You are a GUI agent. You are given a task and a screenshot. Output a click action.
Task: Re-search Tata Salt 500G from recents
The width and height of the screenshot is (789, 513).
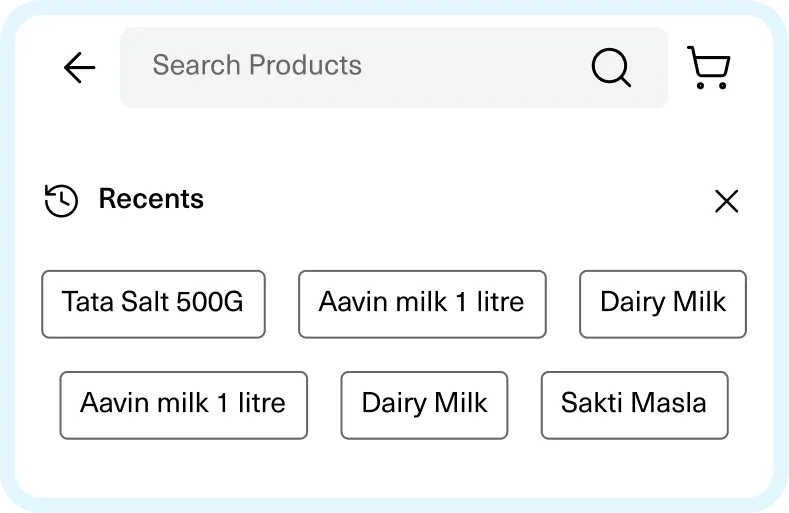[153, 303]
